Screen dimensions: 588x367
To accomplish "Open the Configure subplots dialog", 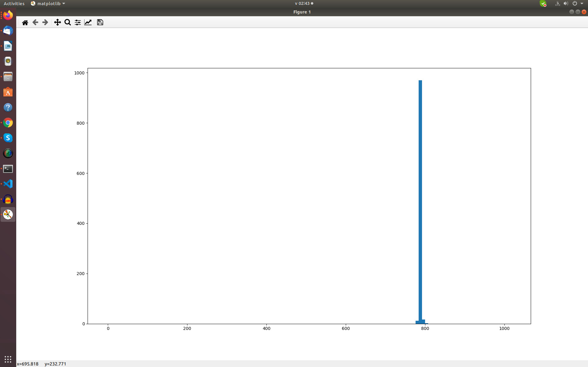I will (78, 22).
